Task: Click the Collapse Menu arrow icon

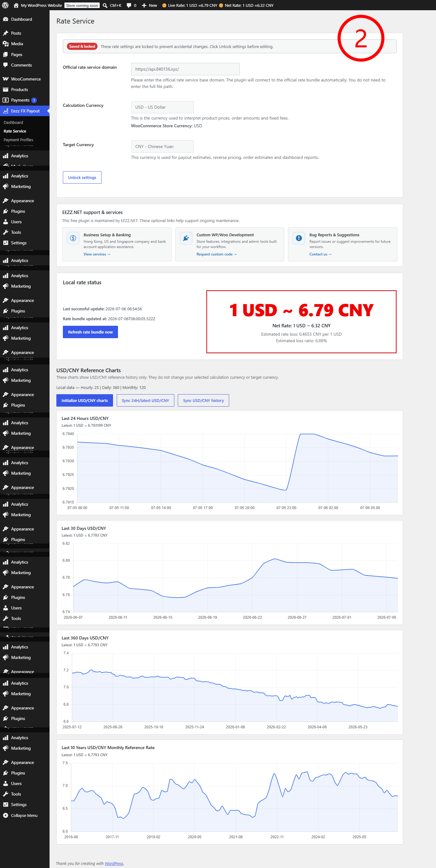Action: point(5,815)
